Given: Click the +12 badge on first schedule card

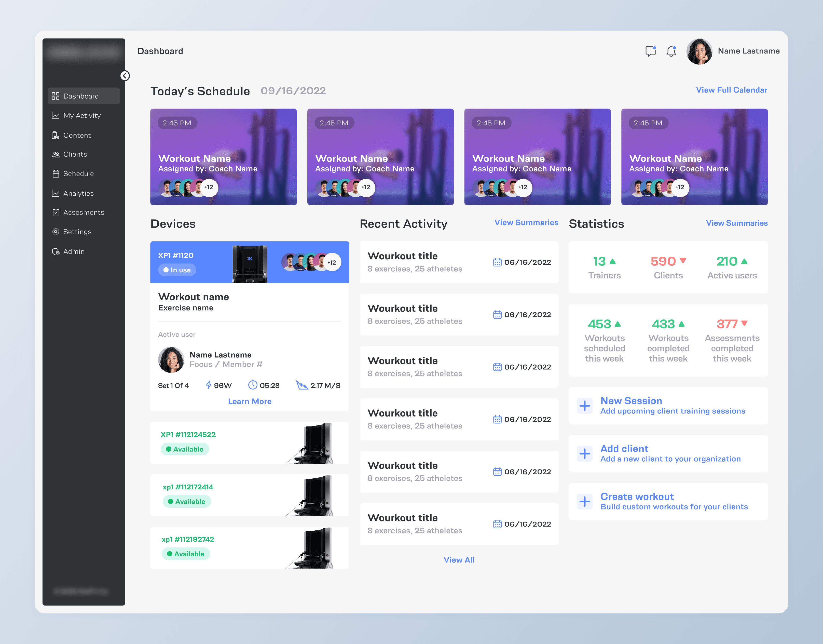Looking at the screenshot, I should [209, 187].
